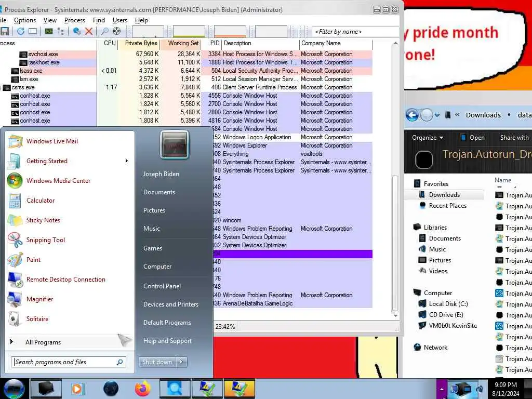Expand the Getting Started submenu arrow
532x399 pixels.
coord(127,161)
